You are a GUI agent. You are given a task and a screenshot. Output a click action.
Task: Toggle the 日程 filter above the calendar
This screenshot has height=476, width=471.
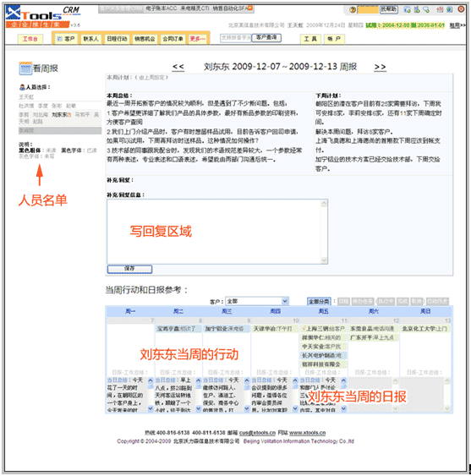[x=344, y=302]
